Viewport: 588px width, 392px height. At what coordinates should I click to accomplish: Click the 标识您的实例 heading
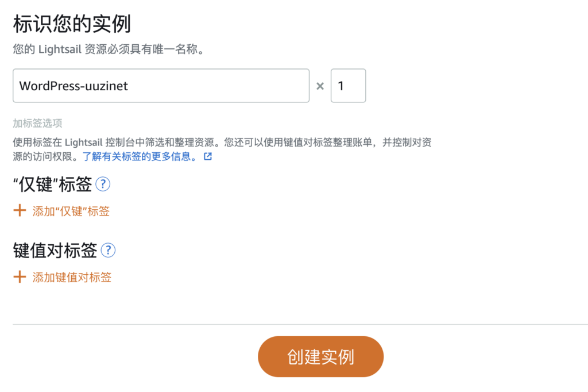72,24
